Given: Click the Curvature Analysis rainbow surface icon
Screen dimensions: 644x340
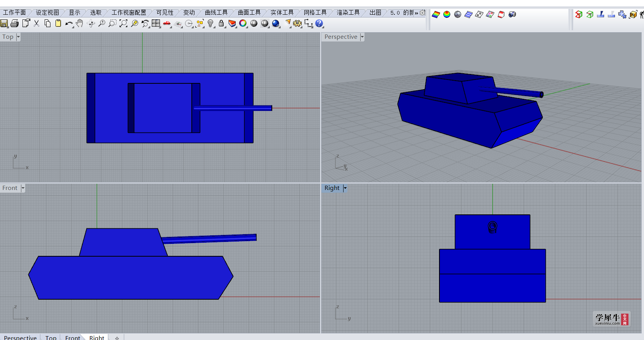Looking at the screenshot, I should (x=436, y=14).
